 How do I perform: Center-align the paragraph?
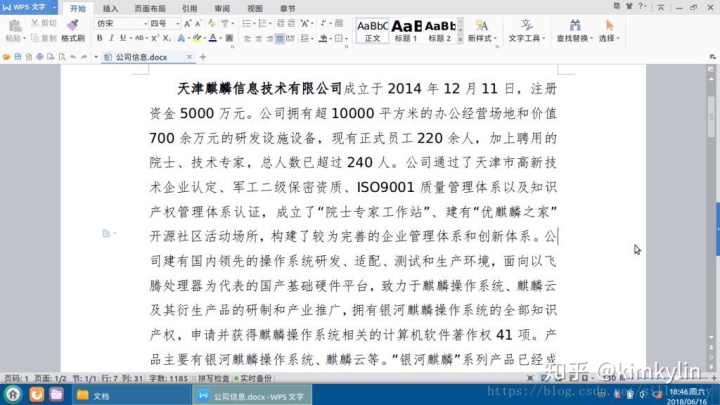pos(259,39)
